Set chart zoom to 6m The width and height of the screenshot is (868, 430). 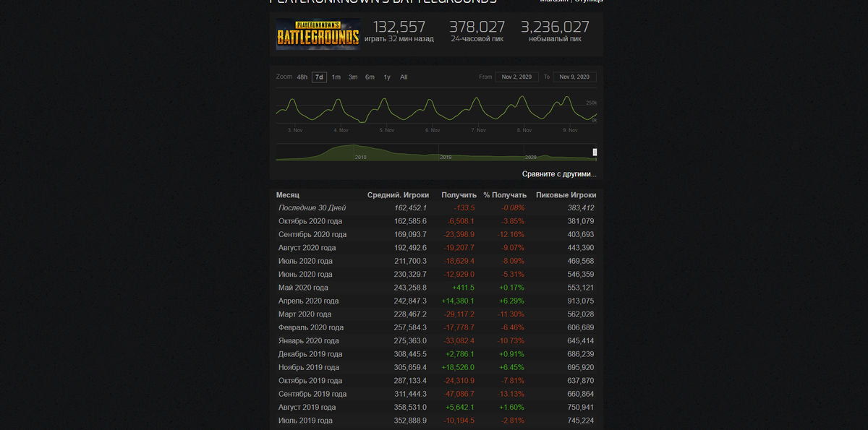coord(370,77)
